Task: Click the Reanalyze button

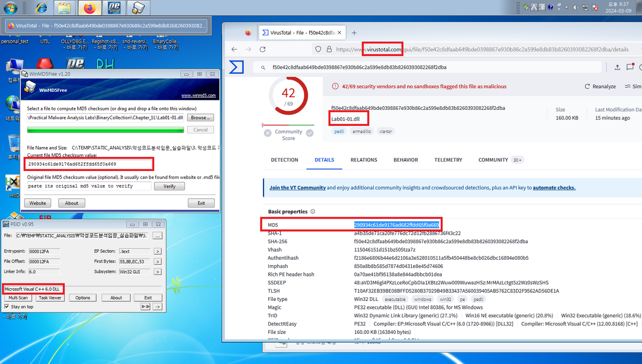Action: click(x=600, y=86)
